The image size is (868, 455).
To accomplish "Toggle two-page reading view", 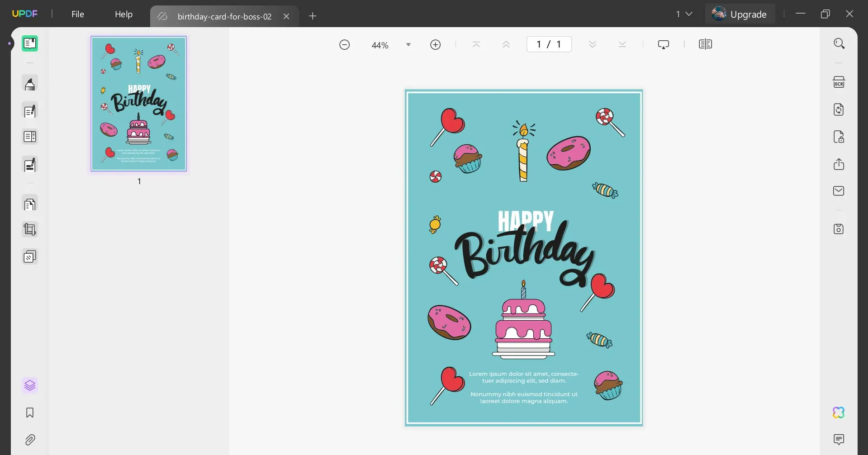I will [x=705, y=44].
